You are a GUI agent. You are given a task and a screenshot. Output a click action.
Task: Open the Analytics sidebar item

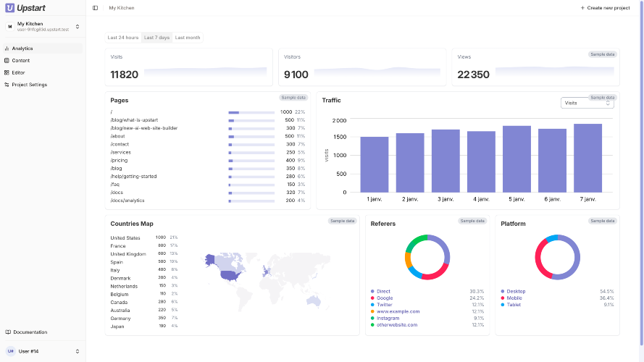[x=43, y=49]
